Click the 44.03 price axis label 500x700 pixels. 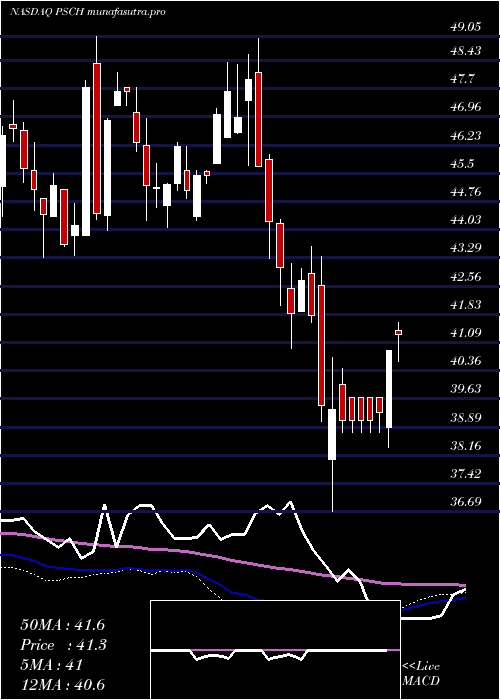pyautogui.click(x=465, y=220)
